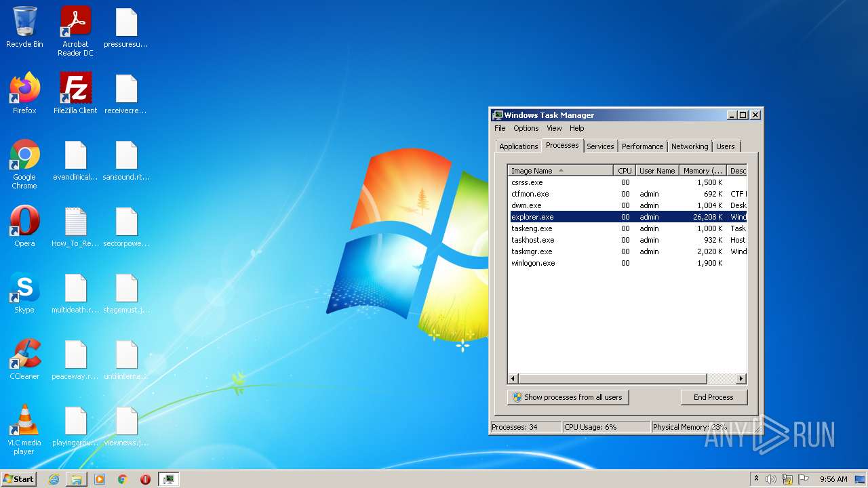Viewport: 868px width, 488px height.
Task: Select the Skype desktop shortcut
Action: point(24,293)
